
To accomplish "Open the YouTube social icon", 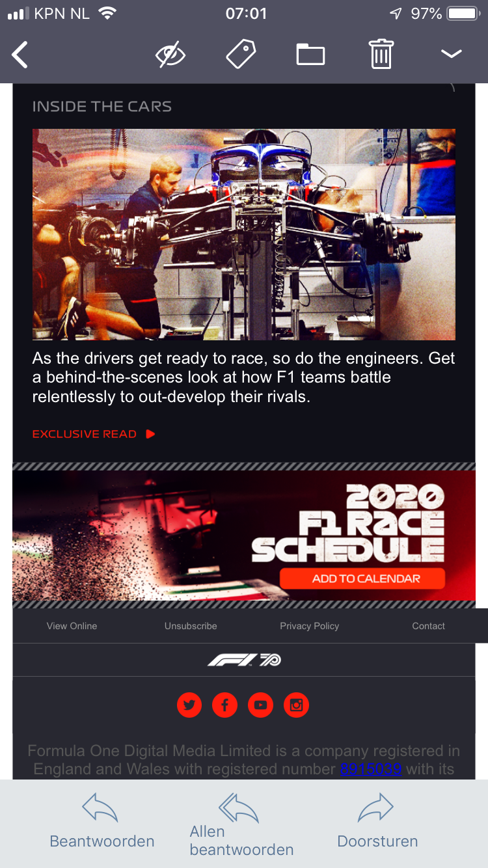I will coord(260,705).
